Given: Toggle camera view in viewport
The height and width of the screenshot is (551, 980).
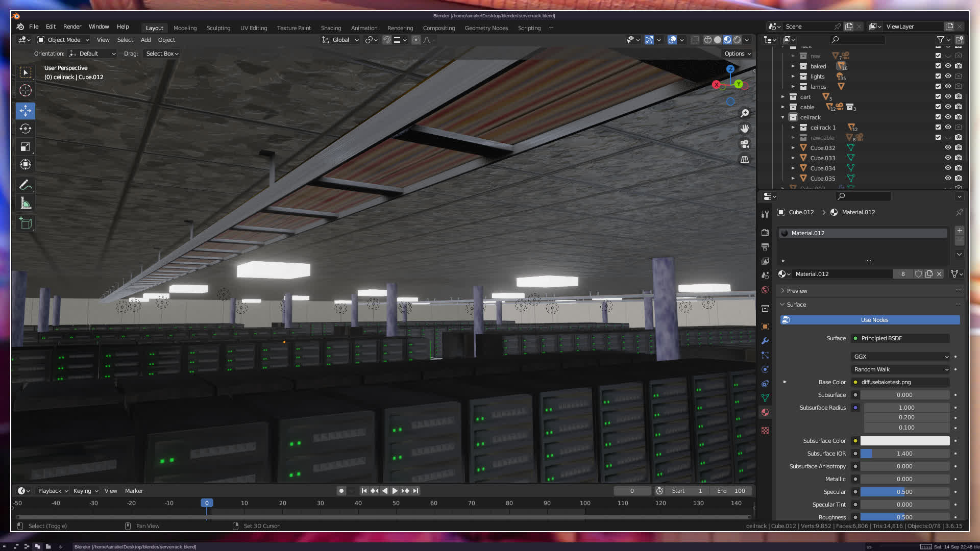Looking at the screenshot, I should coord(745,144).
